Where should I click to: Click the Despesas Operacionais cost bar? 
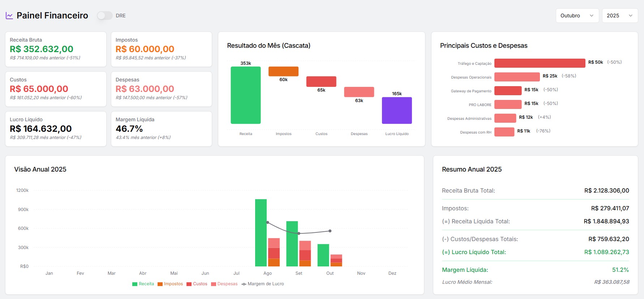(x=517, y=77)
